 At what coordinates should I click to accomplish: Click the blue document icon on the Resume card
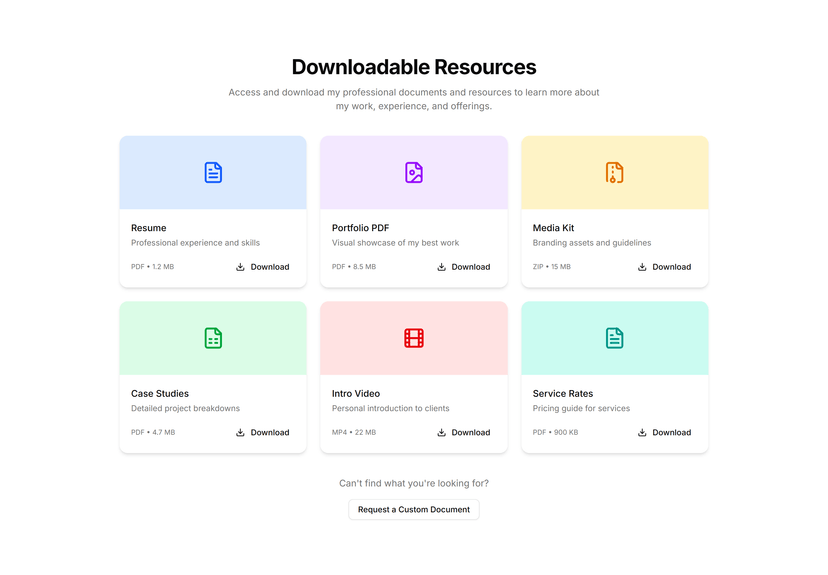[213, 173]
